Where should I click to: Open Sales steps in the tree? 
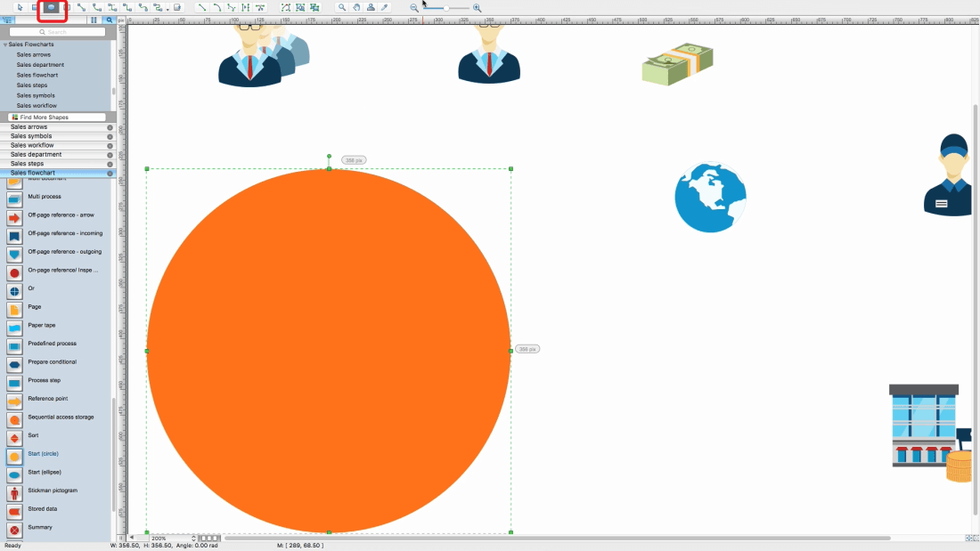(32, 85)
